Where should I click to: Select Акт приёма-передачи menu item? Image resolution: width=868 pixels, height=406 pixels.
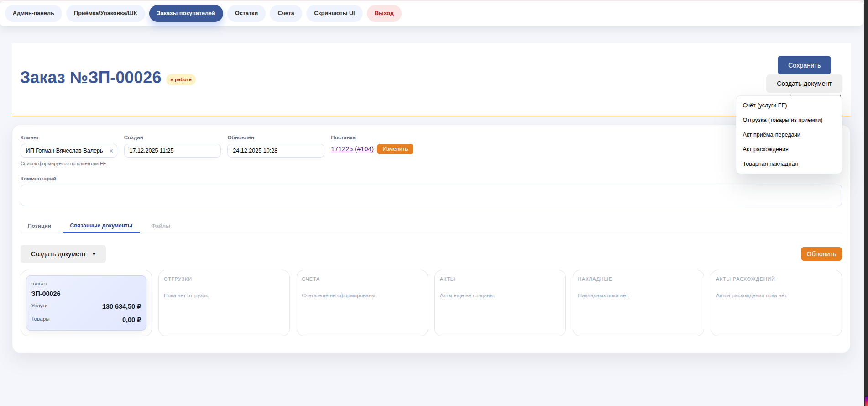[x=771, y=135]
